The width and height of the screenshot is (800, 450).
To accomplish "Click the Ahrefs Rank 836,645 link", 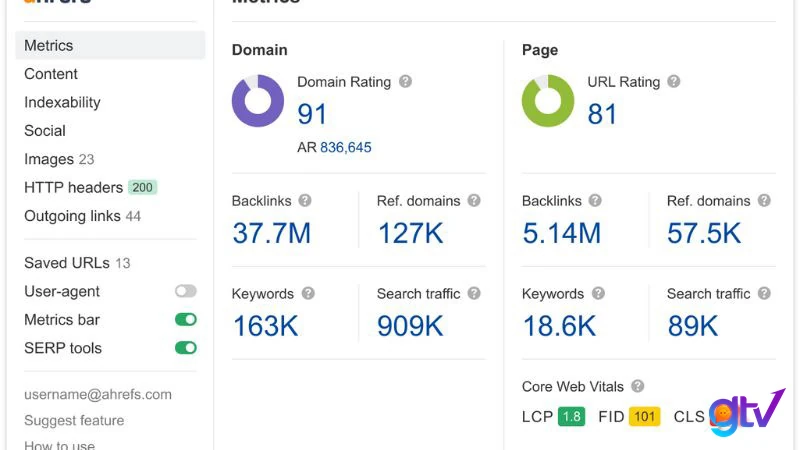I will click(345, 147).
